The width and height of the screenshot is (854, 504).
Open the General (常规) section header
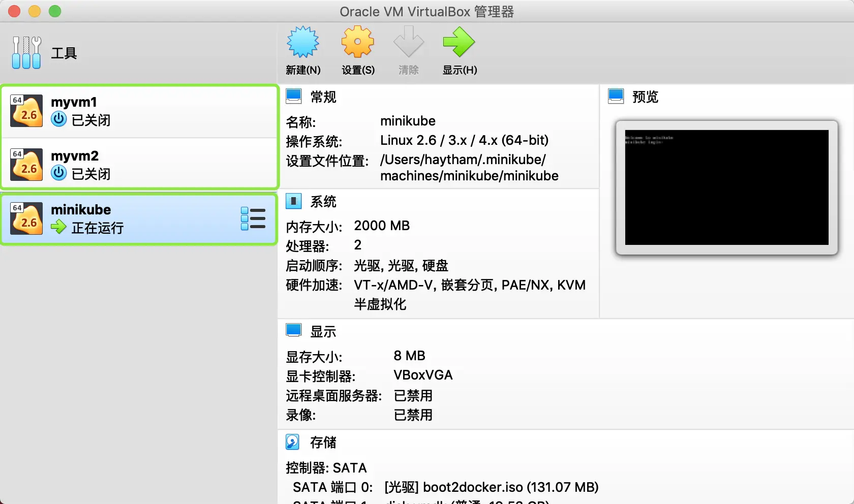click(x=323, y=97)
